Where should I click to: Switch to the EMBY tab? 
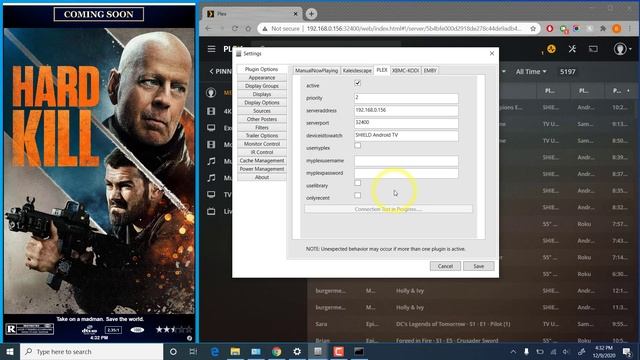[x=430, y=71]
